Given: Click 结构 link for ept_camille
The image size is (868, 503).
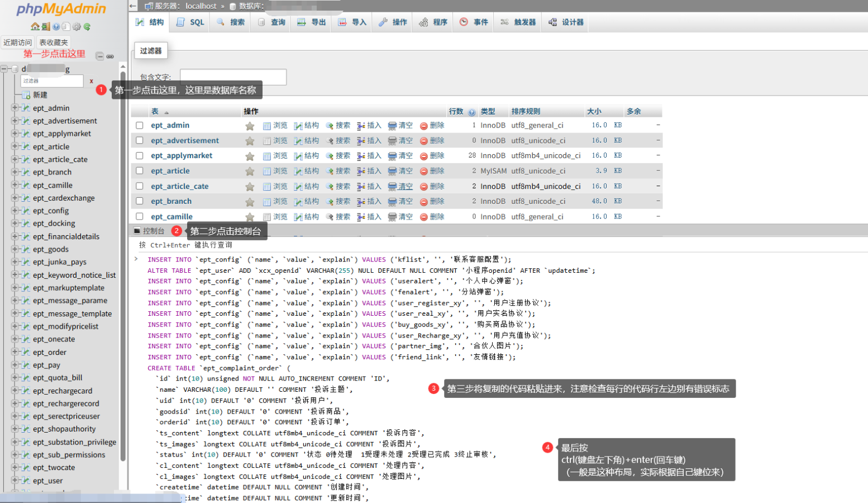Looking at the screenshot, I should [x=307, y=217].
